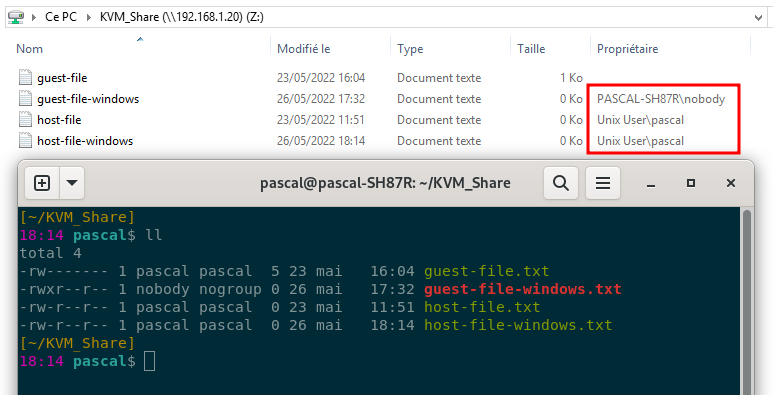Click the network drive icon in address bar

click(x=16, y=16)
